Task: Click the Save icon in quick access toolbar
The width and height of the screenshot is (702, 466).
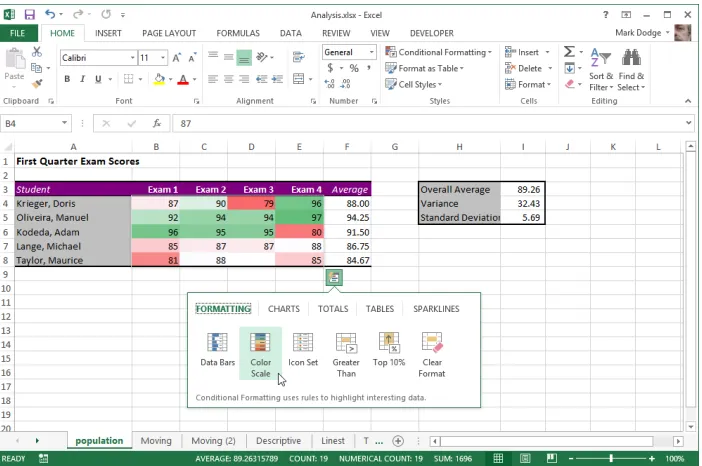Action: [30, 14]
